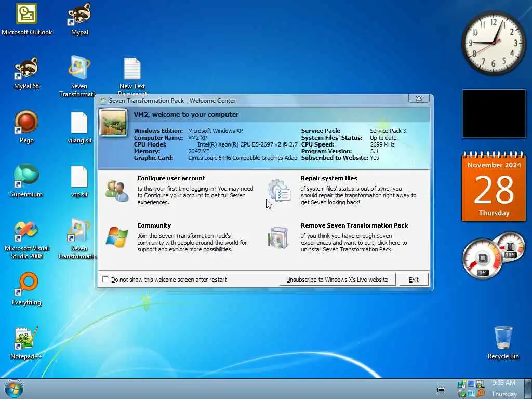Select the Everything search shortcut

(26, 289)
